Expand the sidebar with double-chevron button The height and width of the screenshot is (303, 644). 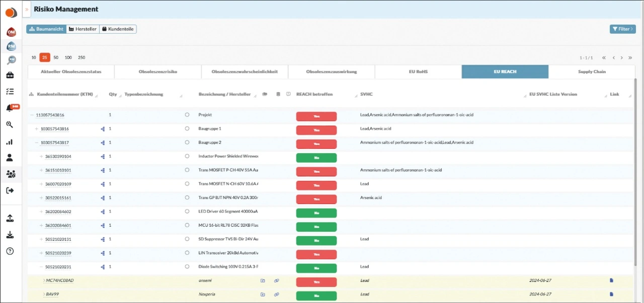click(27, 9)
